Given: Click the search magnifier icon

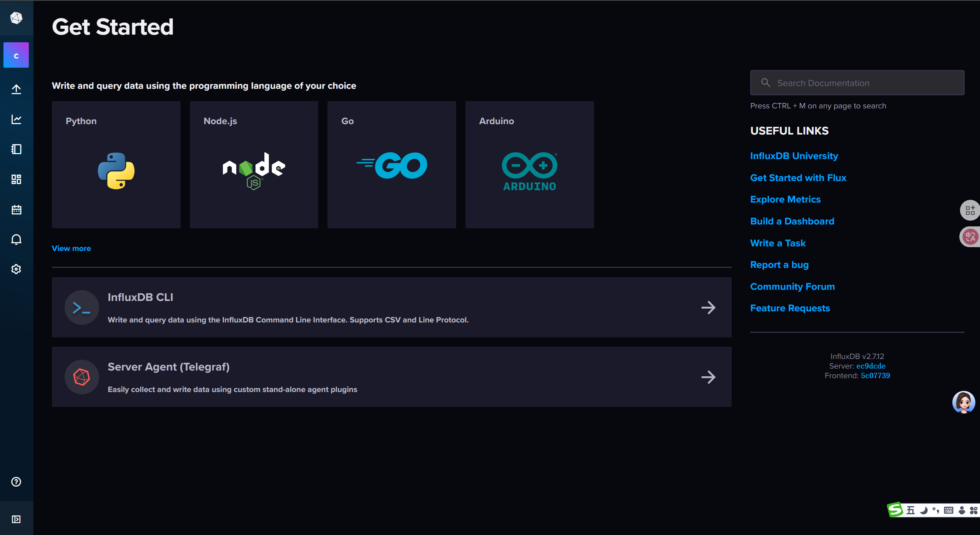Looking at the screenshot, I should (766, 83).
